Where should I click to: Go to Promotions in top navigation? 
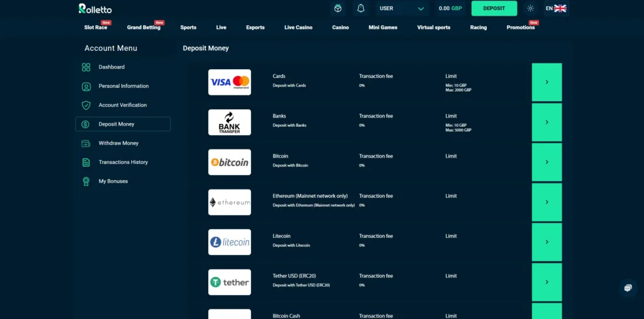coord(520,28)
